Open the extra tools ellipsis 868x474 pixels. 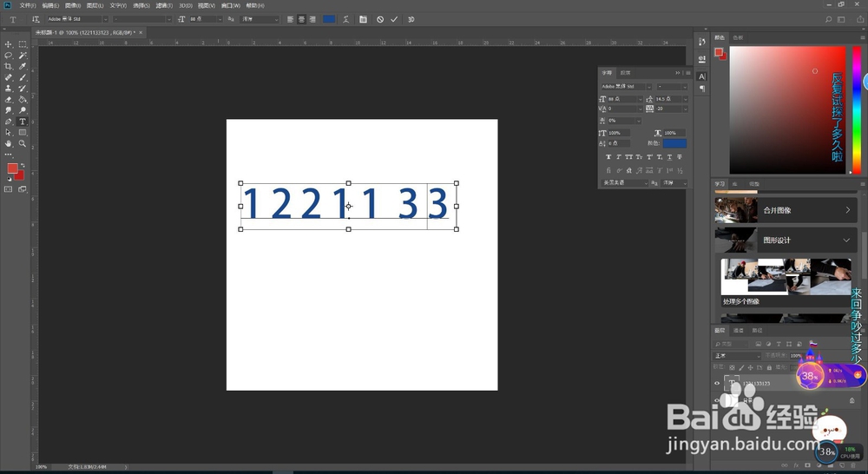(x=9, y=155)
